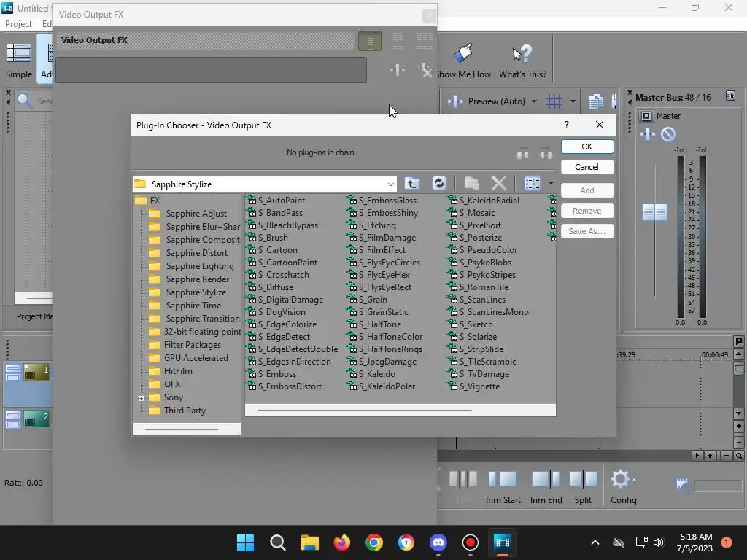Select the S_Sketch plug-in
The height and width of the screenshot is (560, 747).
tap(476, 324)
